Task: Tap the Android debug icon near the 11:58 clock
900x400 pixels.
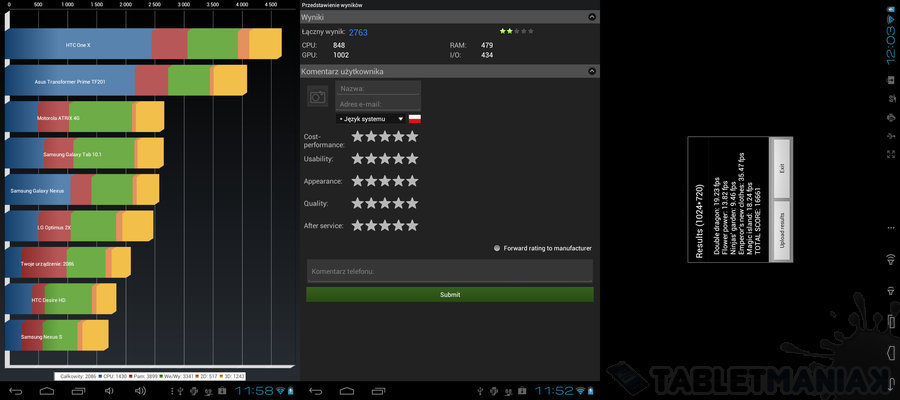Action: (194, 392)
